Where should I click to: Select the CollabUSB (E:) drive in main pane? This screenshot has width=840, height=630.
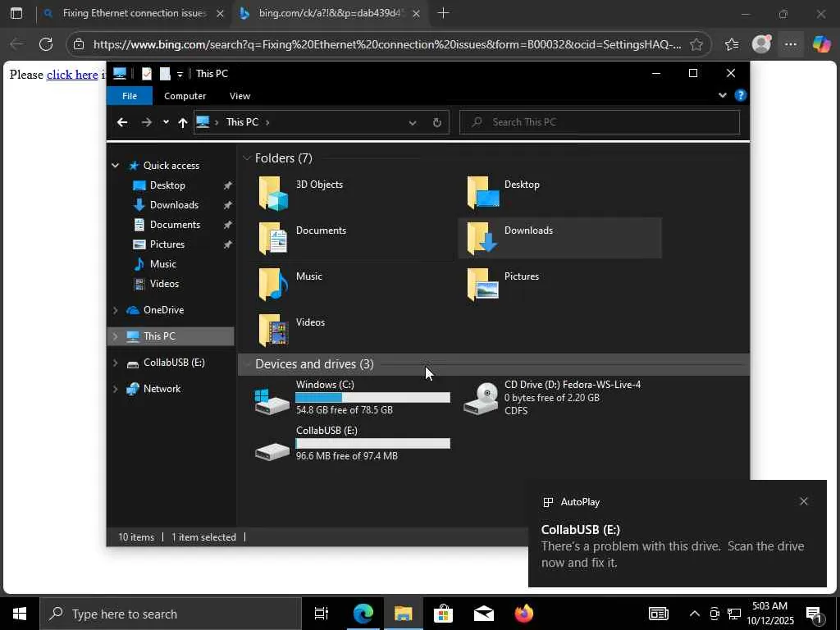point(352,444)
